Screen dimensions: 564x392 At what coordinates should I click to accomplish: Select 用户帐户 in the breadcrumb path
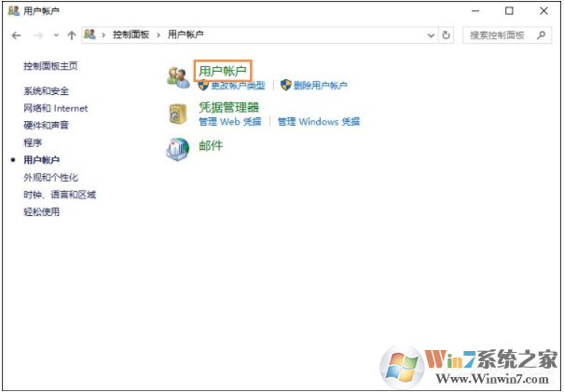pyautogui.click(x=186, y=34)
